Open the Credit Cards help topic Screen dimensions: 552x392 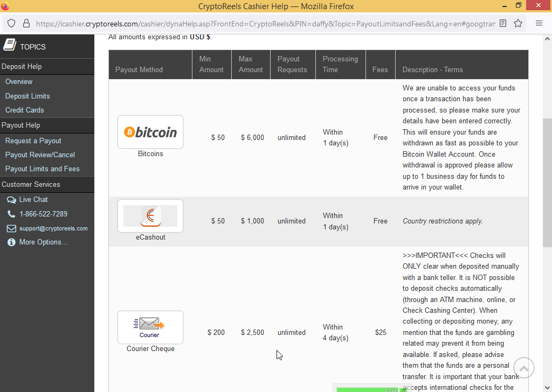pos(25,110)
